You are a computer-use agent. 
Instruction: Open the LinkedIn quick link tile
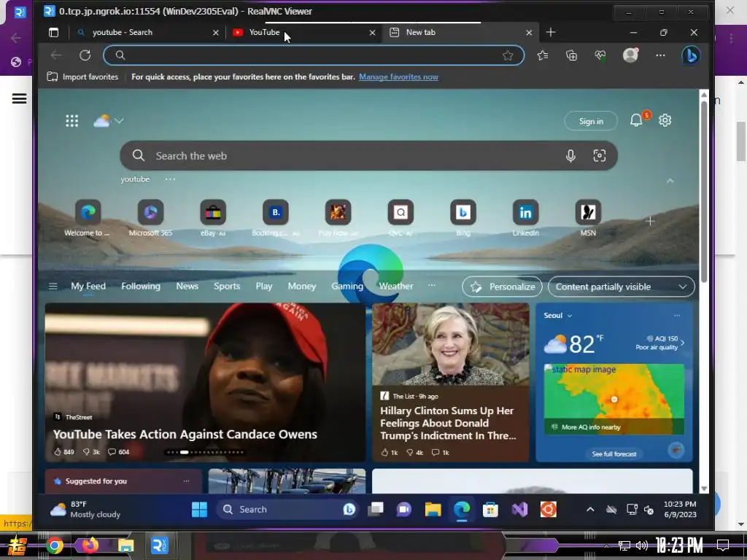tap(525, 218)
